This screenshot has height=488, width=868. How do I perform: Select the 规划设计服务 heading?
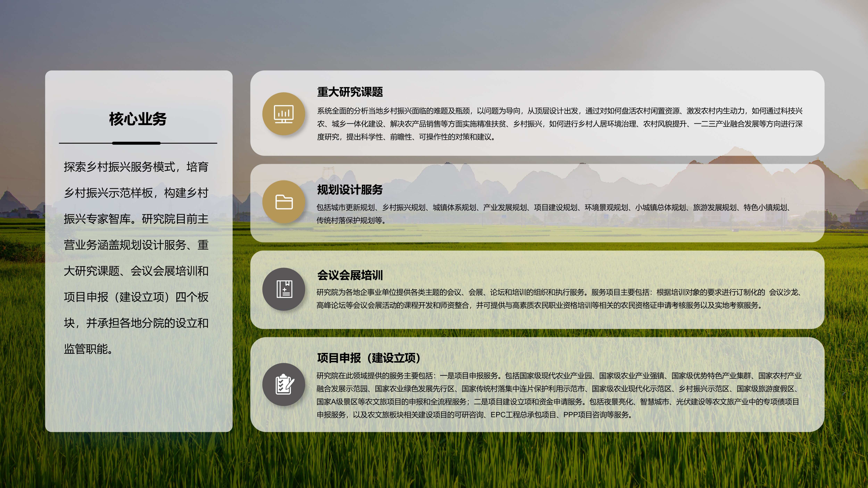(350, 190)
